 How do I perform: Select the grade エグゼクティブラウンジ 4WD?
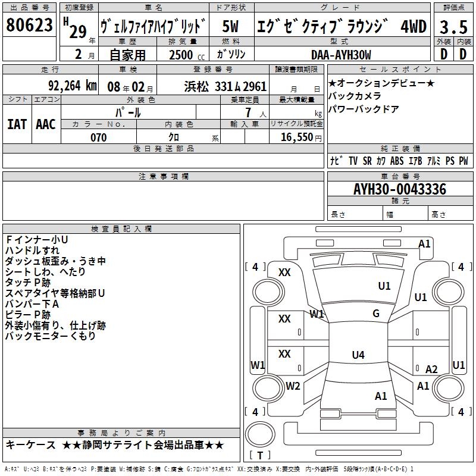342,26
